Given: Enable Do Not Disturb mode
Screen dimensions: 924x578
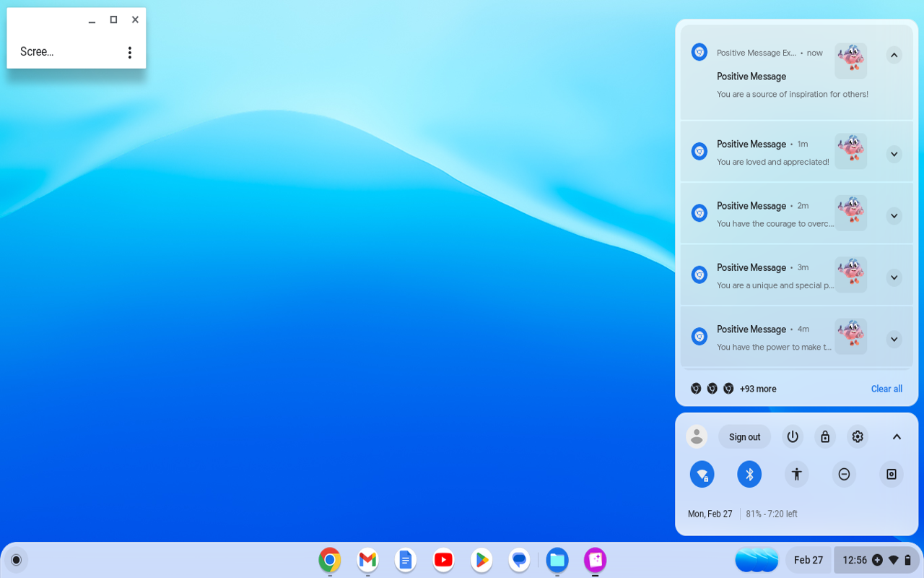Looking at the screenshot, I should [x=844, y=474].
